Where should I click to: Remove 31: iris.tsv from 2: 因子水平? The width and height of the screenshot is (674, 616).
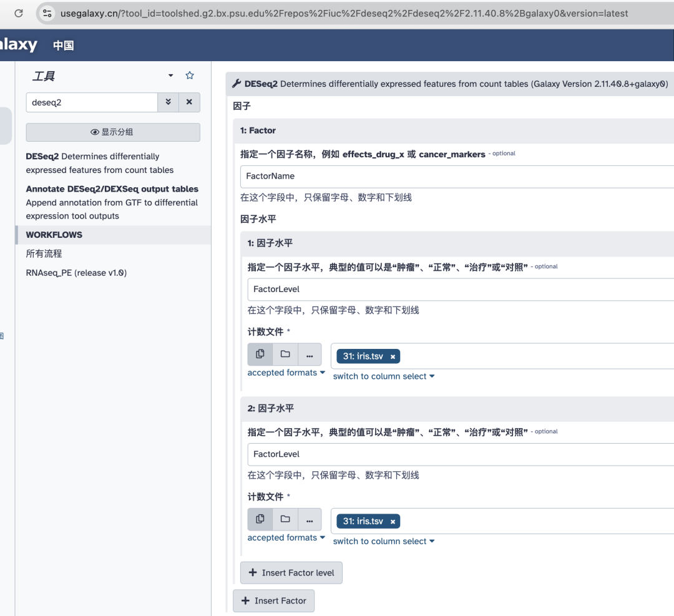393,521
